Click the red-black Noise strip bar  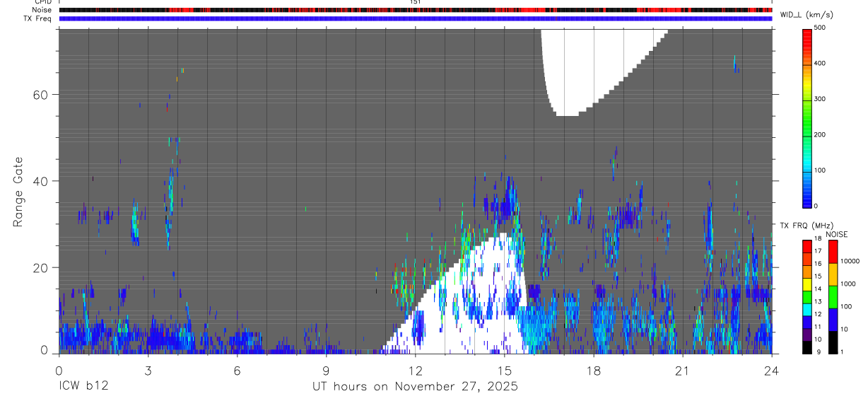tap(416, 10)
